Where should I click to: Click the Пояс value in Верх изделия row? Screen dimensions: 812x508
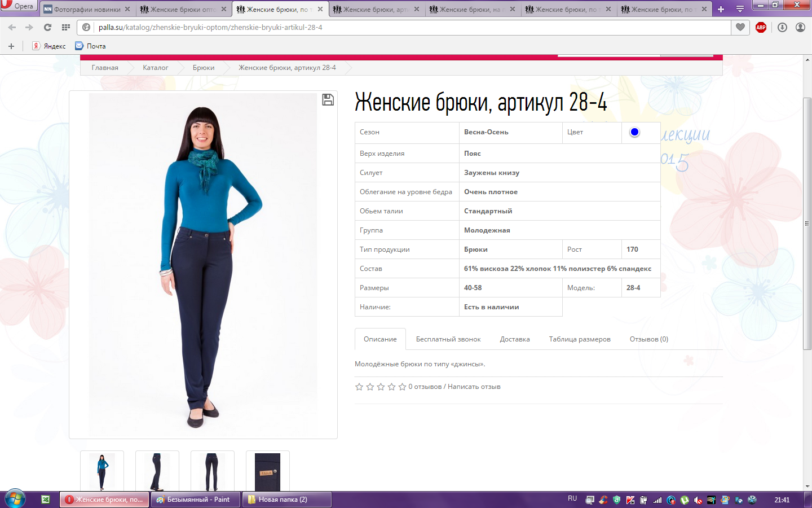473,154
